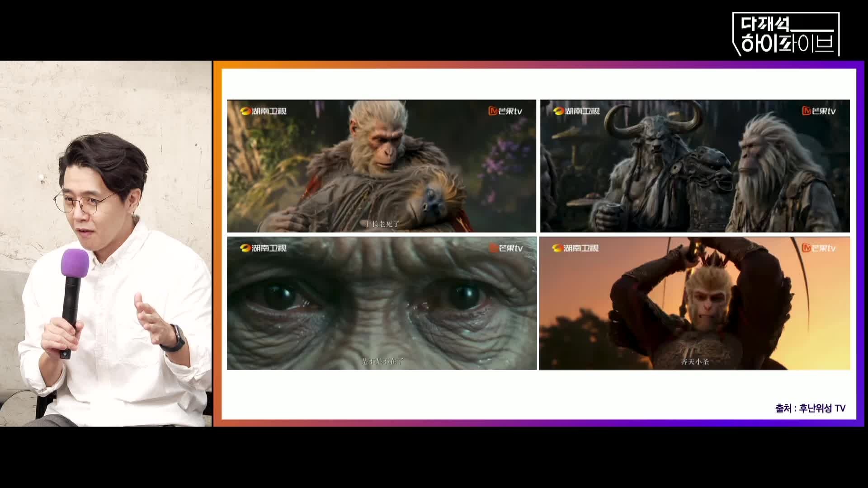Viewport: 868px width, 488px height.
Task: Click the Hunan TV logo in bottom-right image
Action: [575, 248]
